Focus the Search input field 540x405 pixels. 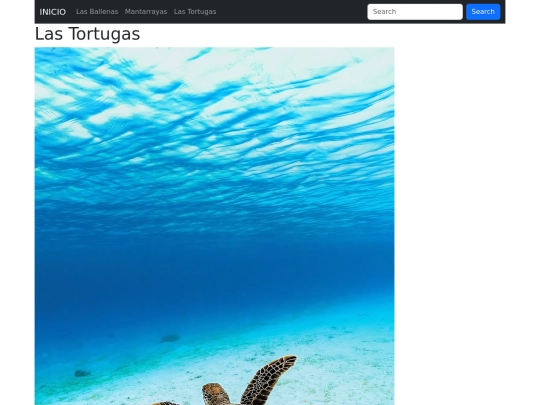pyautogui.click(x=415, y=12)
